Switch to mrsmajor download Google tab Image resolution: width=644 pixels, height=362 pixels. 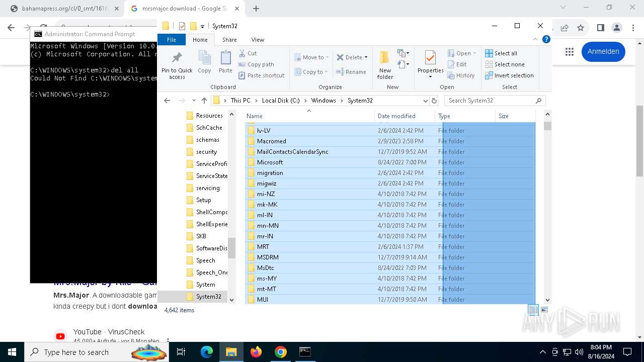pyautogui.click(x=184, y=9)
